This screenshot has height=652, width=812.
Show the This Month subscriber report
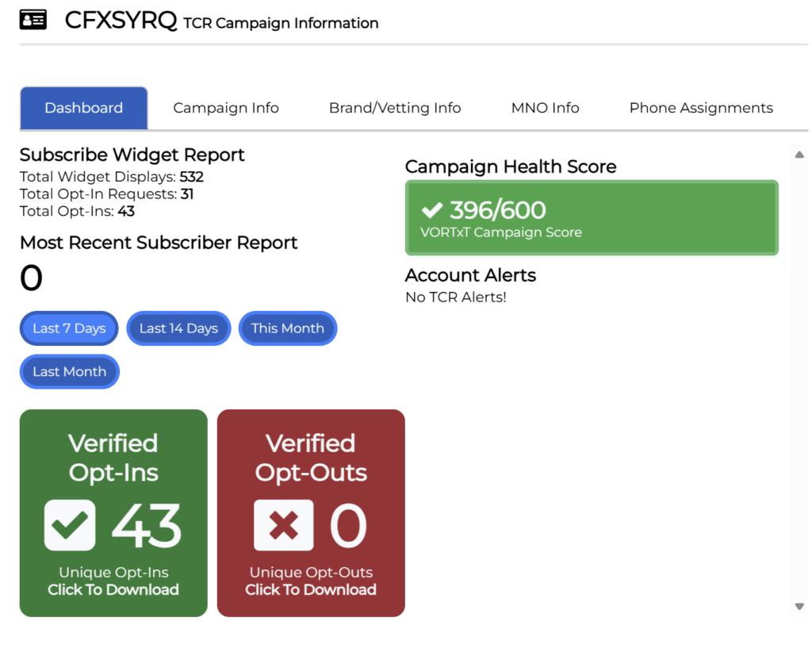[288, 328]
